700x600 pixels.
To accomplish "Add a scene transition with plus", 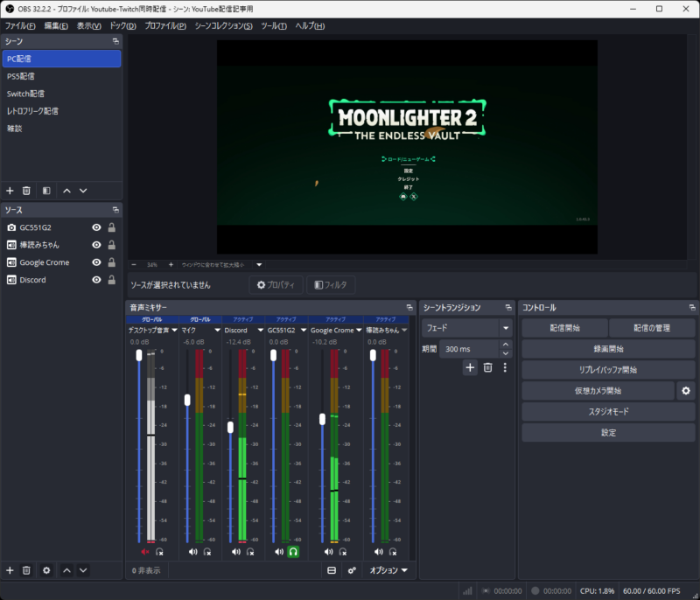I will (x=470, y=367).
